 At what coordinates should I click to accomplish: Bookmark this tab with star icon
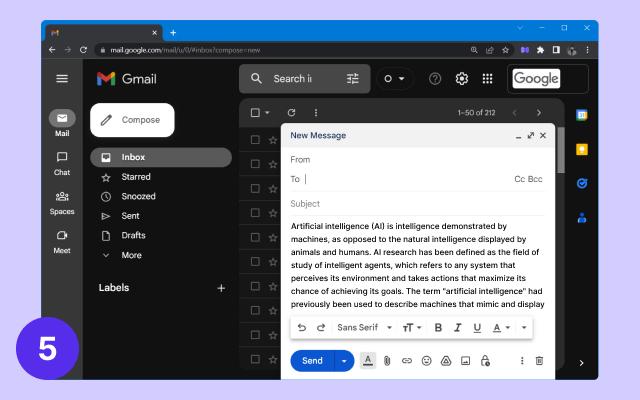tap(505, 50)
